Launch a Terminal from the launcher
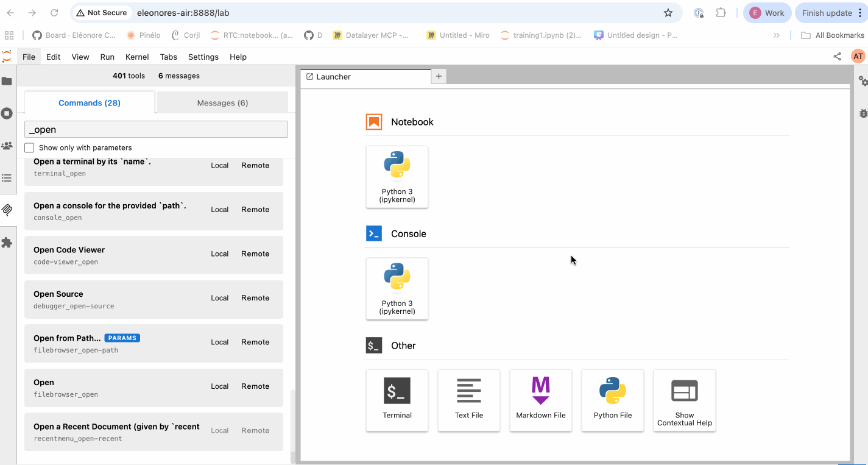 click(397, 400)
